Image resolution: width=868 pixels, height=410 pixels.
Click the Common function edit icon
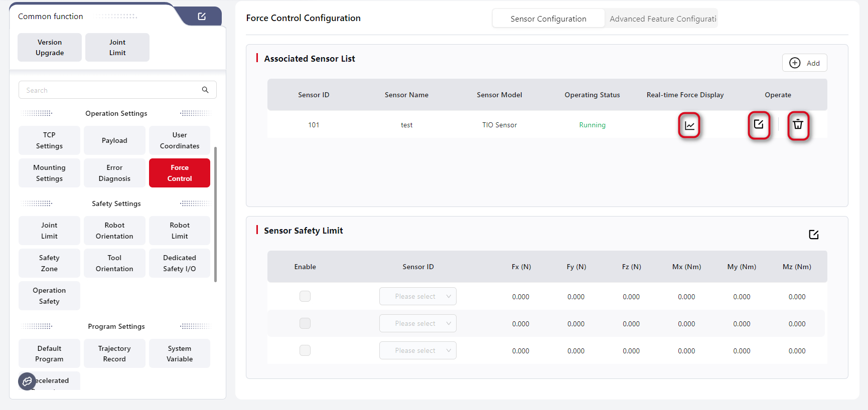coord(202,17)
